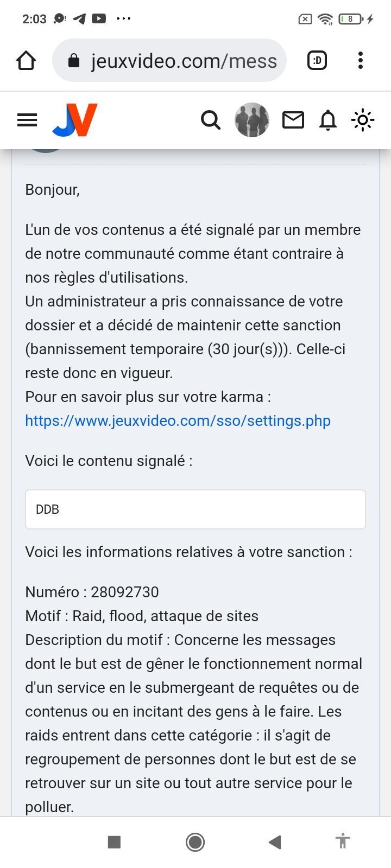Viewport: 391px width, 868px height.
Task: Open private messages envelope
Action: [293, 120]
